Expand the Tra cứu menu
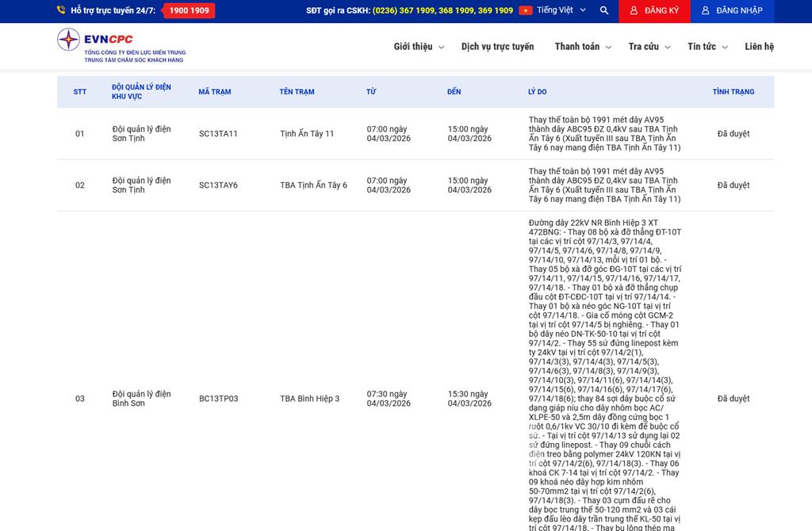This screenshot has width=812, height=531. click(649, 47)
